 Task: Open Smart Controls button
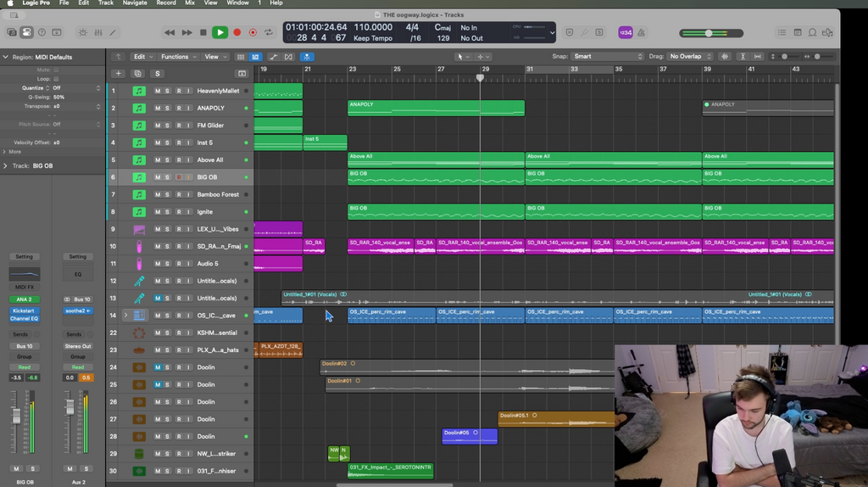click(82, 33)
